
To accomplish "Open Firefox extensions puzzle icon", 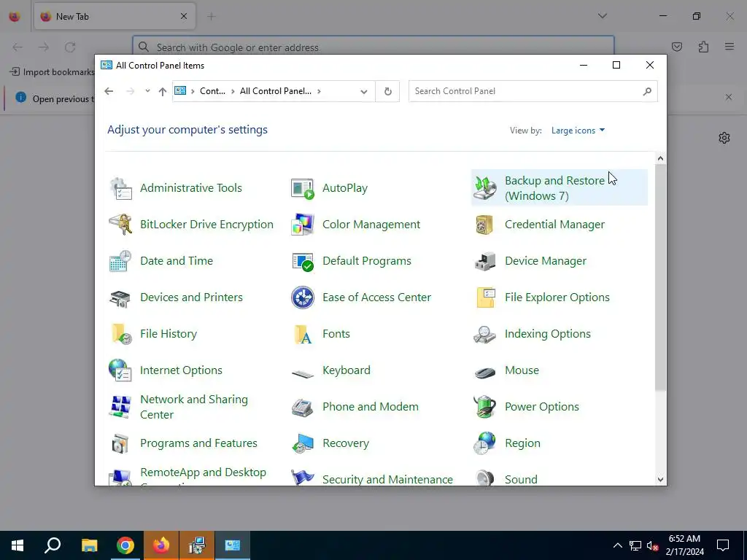I will click(x=703, y=47).
